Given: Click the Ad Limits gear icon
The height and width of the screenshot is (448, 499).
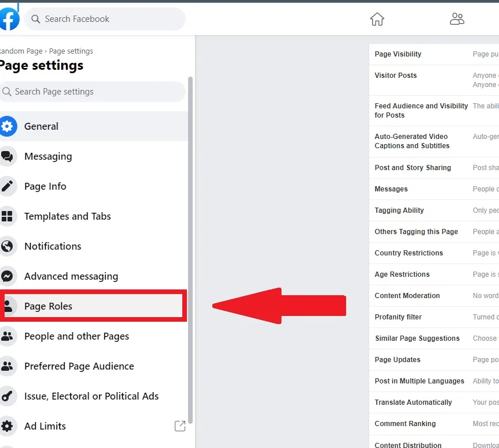Looking at the screenshot, I should pos(7,426).
